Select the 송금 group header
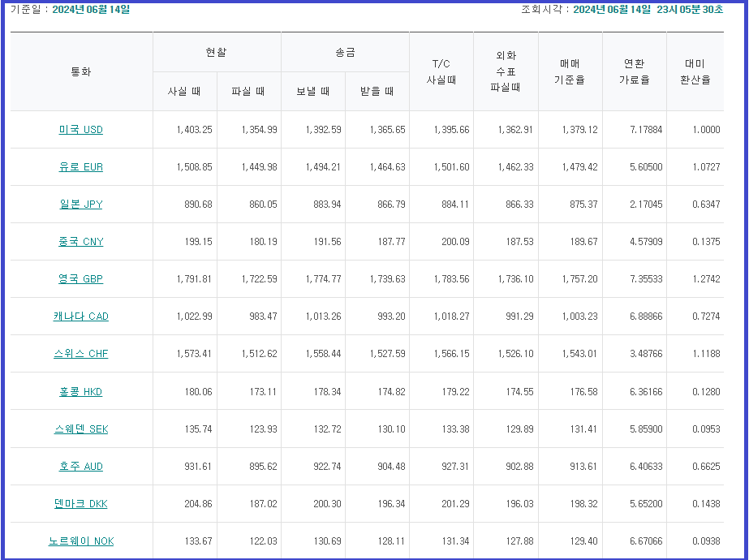 pos(345,52)
